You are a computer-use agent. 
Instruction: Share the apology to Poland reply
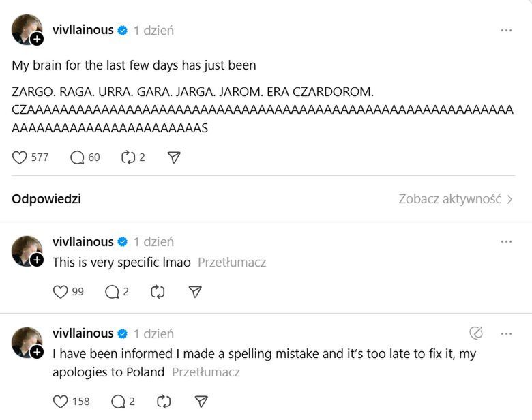[x=201, y=402]
